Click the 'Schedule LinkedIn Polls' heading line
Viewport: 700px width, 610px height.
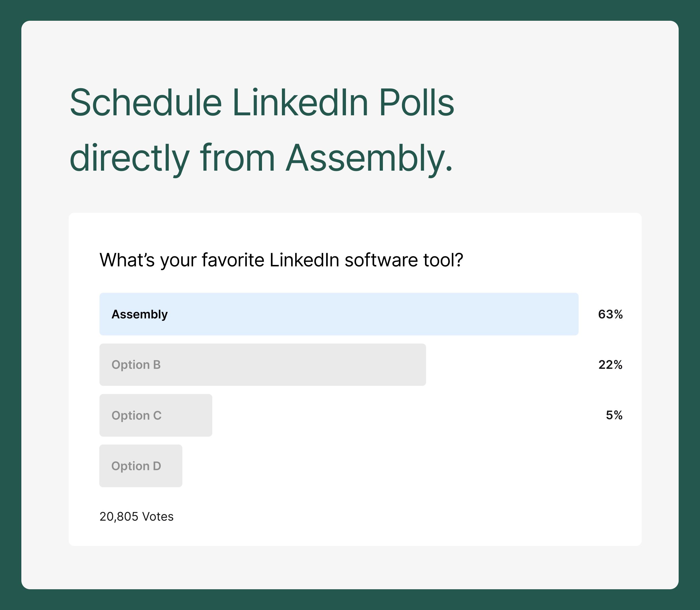point(262,102)
